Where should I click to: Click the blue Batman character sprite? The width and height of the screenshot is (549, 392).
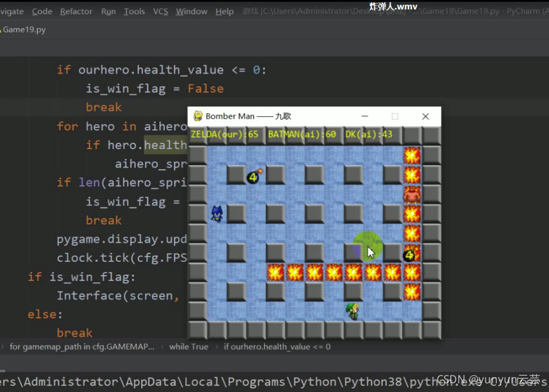pyautogui.click(x=217, y=214)
